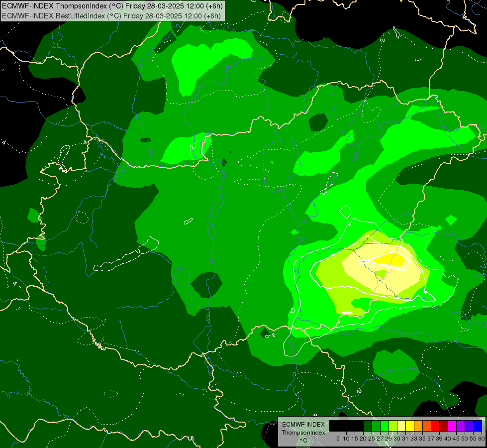Select the bright green 27-29 legend swatch
Viewport: 487px width, 448px height.
tap(385, 426)
